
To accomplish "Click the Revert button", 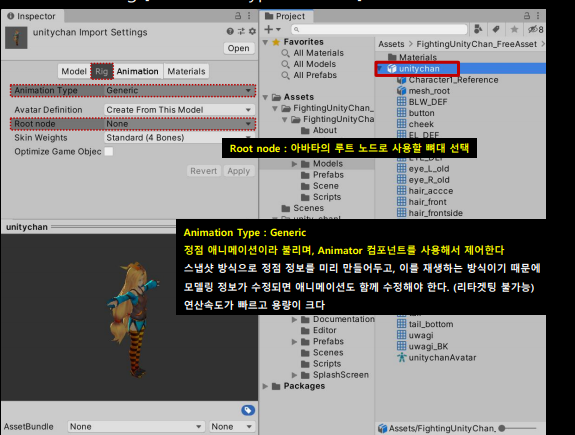I will coord(204,171).
